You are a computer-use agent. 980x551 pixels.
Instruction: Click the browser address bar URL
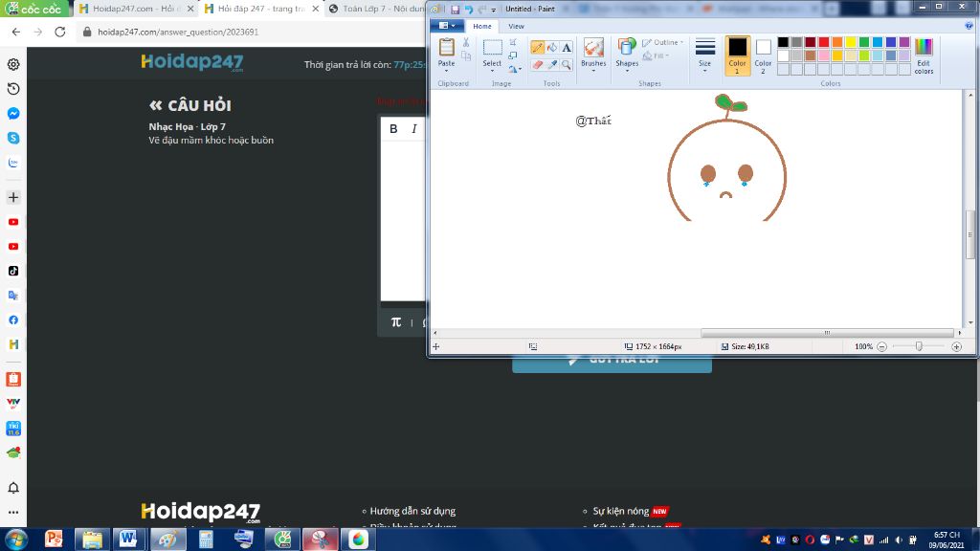(x=178, y=32)
